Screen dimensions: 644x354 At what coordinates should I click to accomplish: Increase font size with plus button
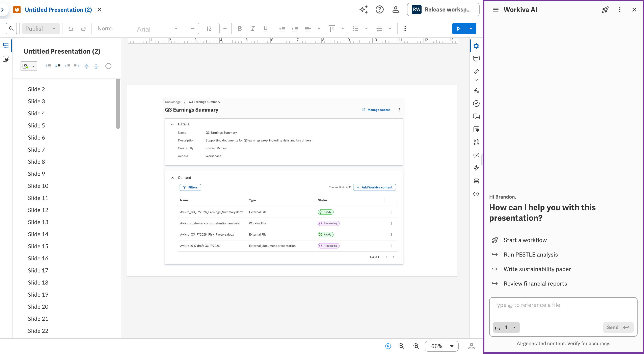pos(225,29)
